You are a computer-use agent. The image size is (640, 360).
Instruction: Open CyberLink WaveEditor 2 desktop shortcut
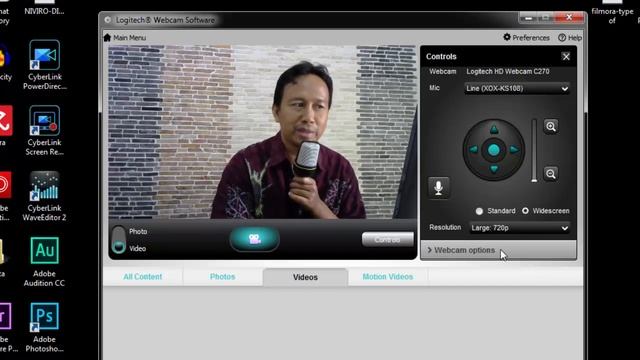tap(44, 196)
